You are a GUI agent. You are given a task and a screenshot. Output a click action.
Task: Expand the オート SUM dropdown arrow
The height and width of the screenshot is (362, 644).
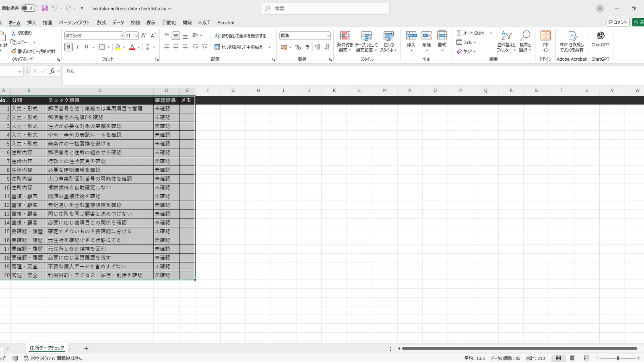pyautogui.click(x=491, y=33)
